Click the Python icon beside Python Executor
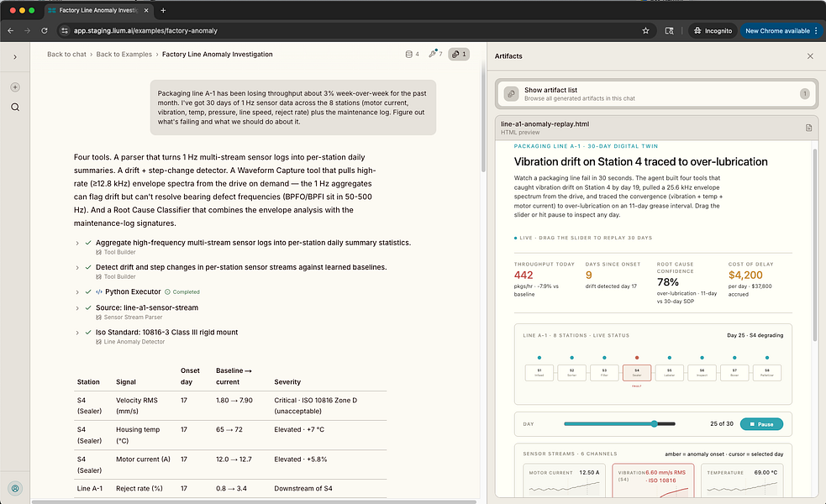This screenshot has width=826, height=504. (99, 291)
